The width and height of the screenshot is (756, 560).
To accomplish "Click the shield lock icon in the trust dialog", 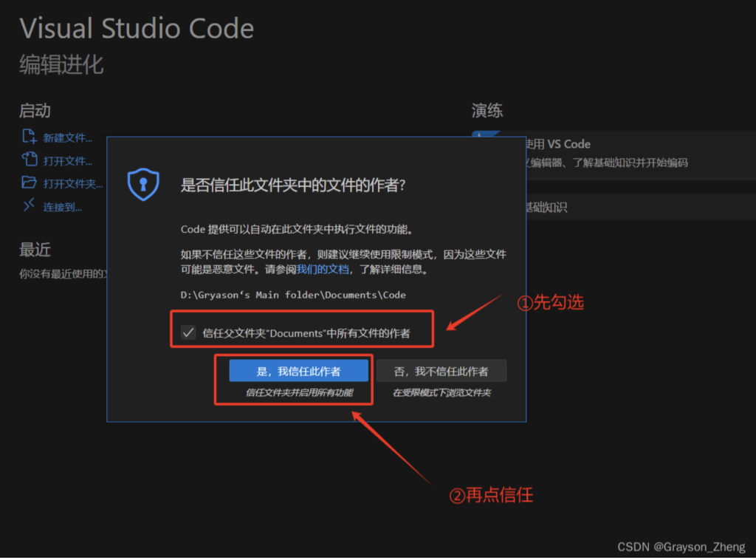I will (x=143, y=185).
